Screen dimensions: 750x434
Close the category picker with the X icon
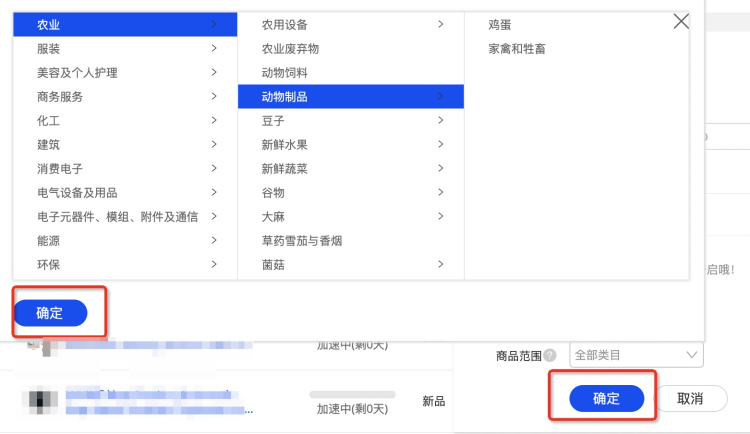click(681, 21)
